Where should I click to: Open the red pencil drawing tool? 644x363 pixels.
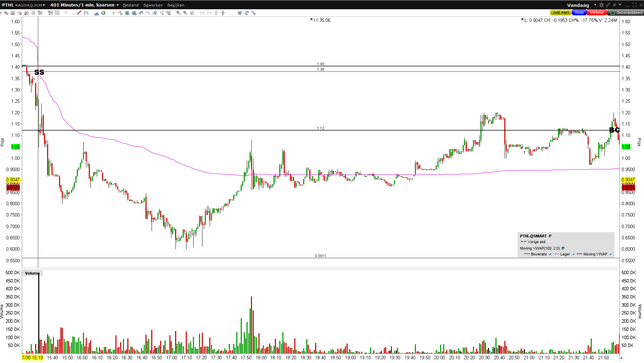tap(79, 13)
